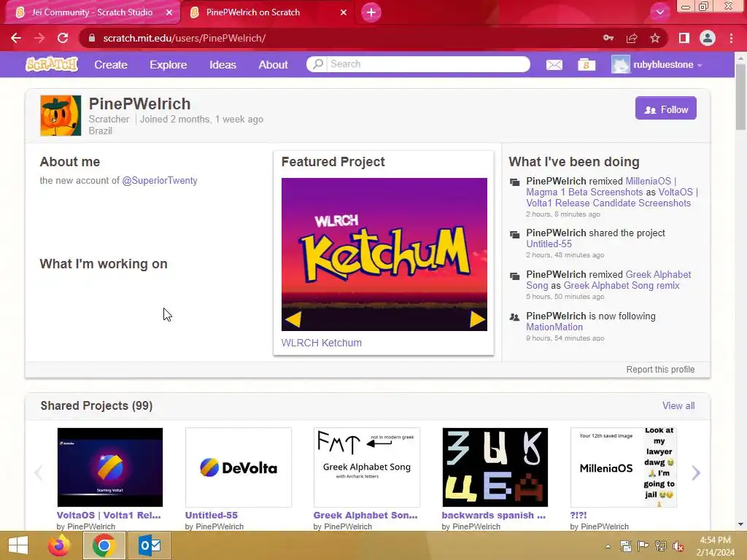Reload the page with refresh icon
Image resolution: width=747 pixels, height=560 pixels.
coord(63,38)
